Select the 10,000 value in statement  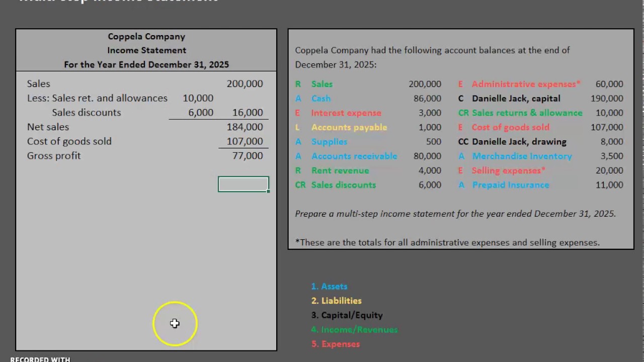coord(198,98)
